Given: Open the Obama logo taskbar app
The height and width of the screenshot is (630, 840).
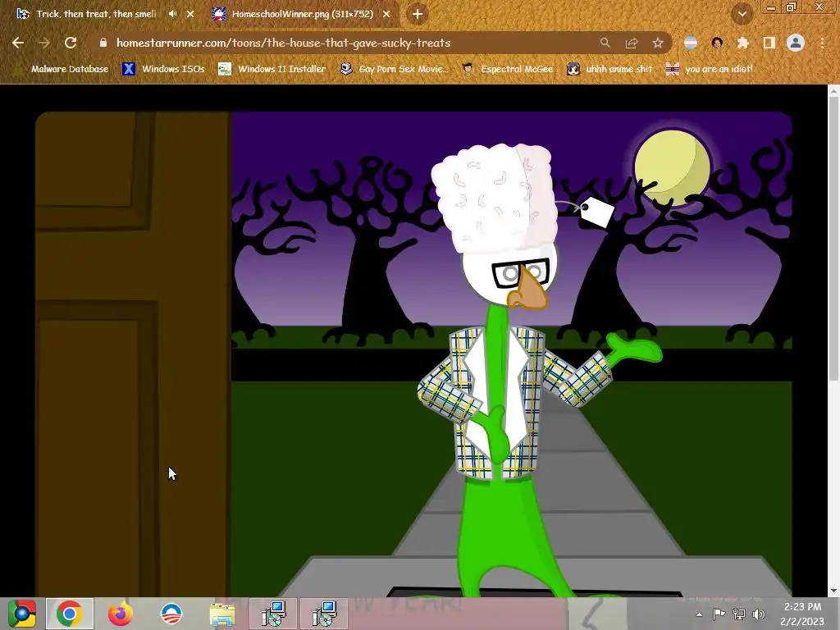Looking at the screenshot, I should point(171,614).
